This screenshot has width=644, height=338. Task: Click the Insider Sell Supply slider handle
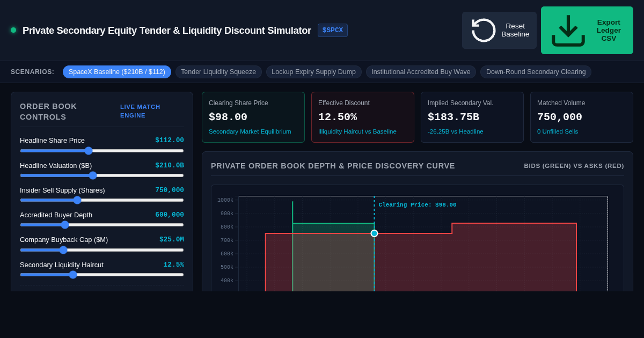click(77, 200)
